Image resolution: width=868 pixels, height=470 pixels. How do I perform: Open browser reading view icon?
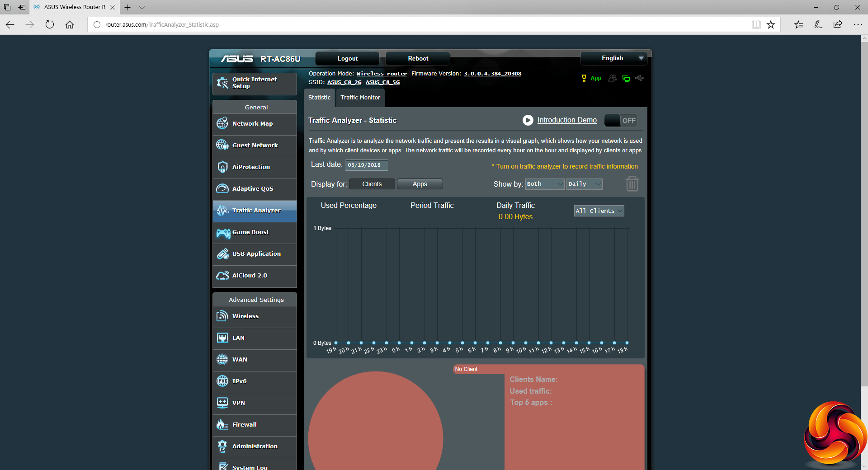pyautogui.click(x=756, y=24)
